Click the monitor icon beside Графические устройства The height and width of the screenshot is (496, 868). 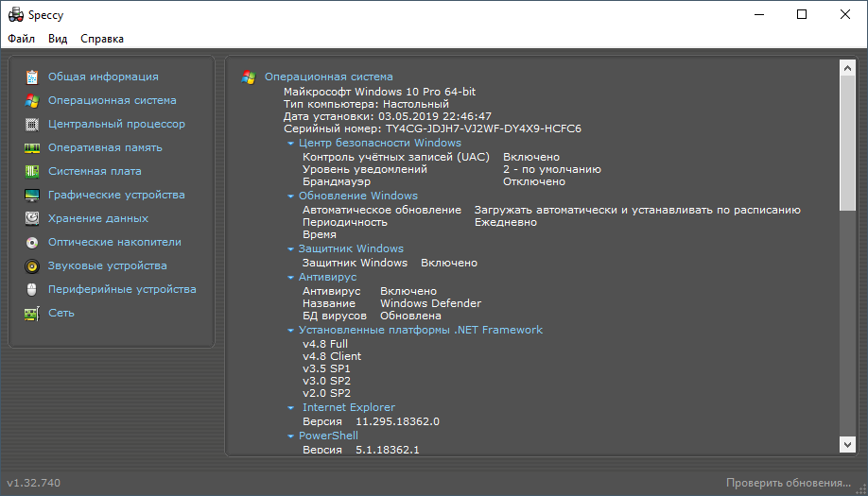32,196
